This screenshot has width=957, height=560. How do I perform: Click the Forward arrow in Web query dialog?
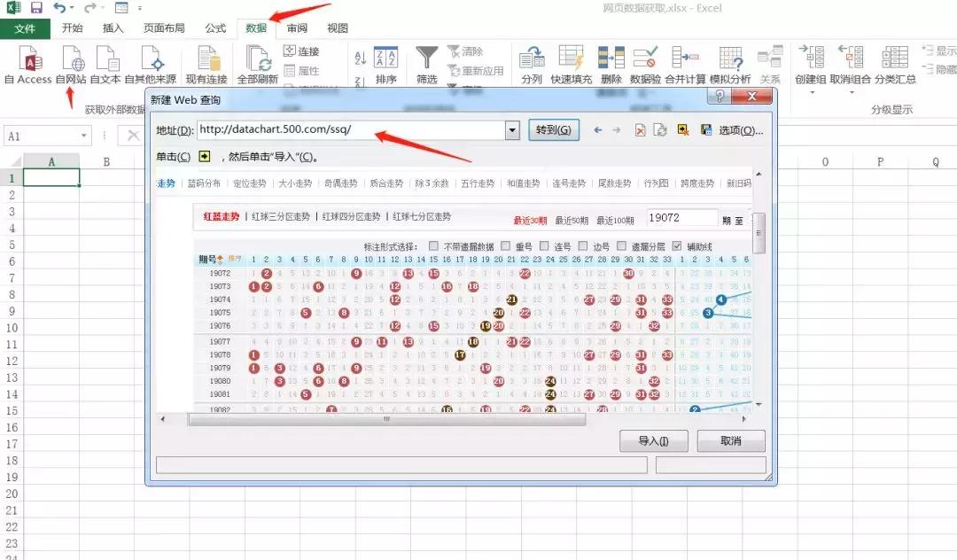click(x=617, y=130)
